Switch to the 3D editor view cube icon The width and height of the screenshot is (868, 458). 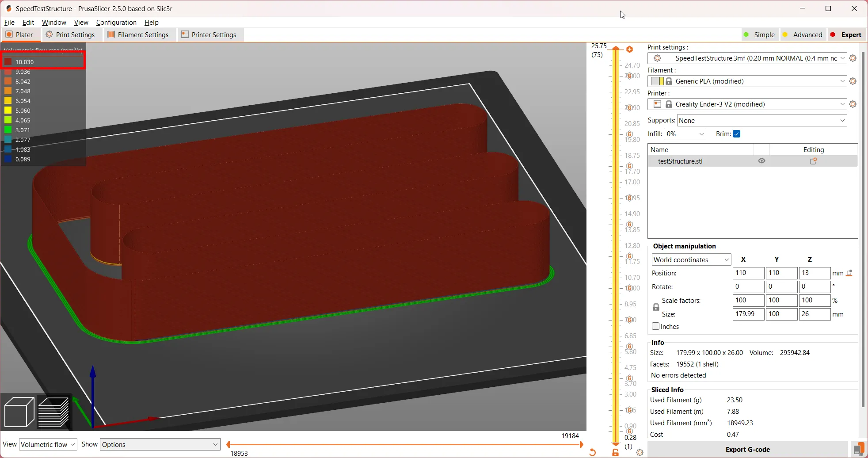pos(19,412)
